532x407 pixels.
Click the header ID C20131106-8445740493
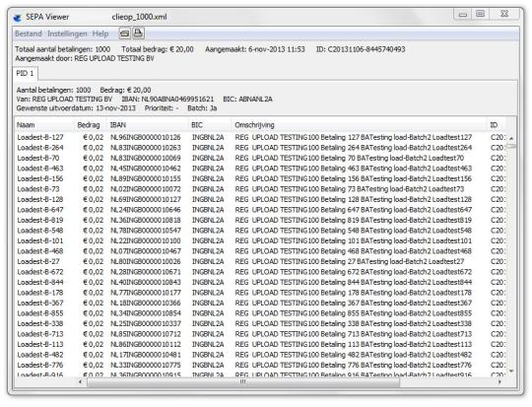[x=361, y=49]
